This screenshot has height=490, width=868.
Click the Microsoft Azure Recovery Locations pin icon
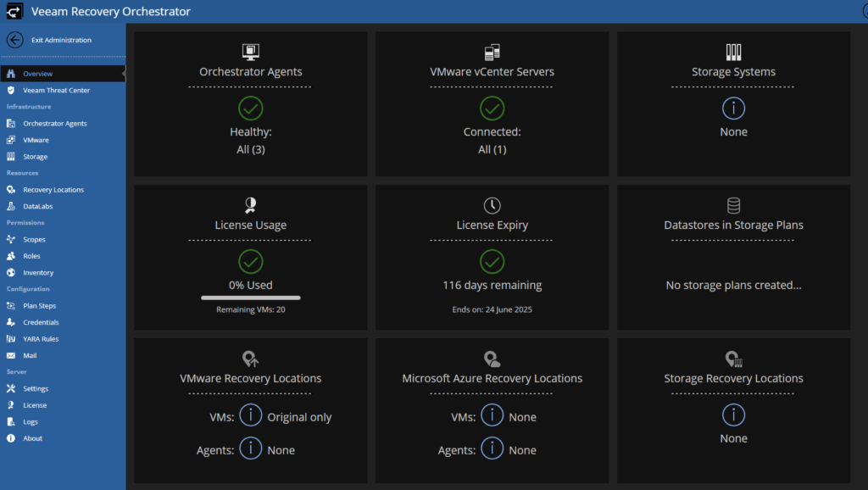click(x=492, y=359)
